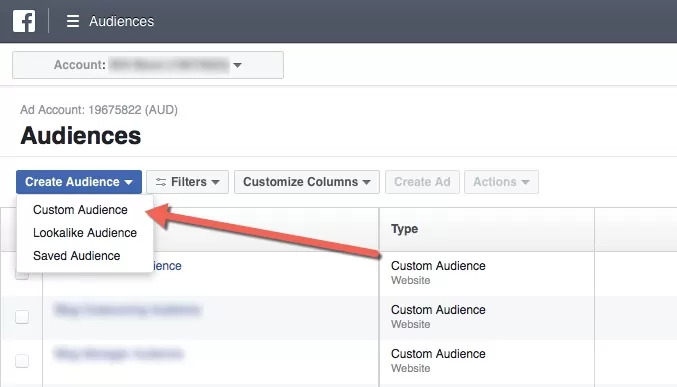
Task: Choose Lookalike Audience from the menu
Action: [85, 233]
